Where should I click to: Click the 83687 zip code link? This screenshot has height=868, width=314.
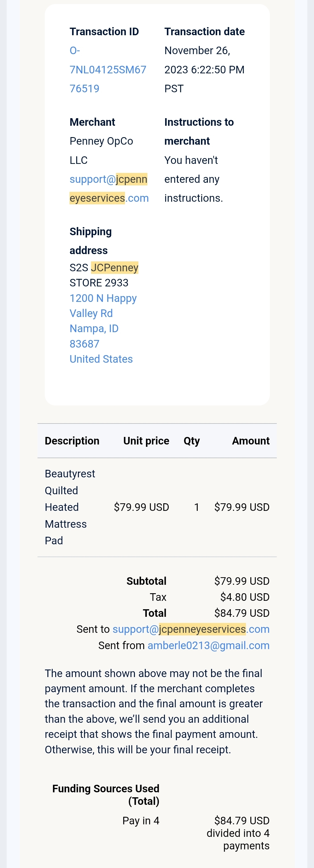(x=85, y=344)
